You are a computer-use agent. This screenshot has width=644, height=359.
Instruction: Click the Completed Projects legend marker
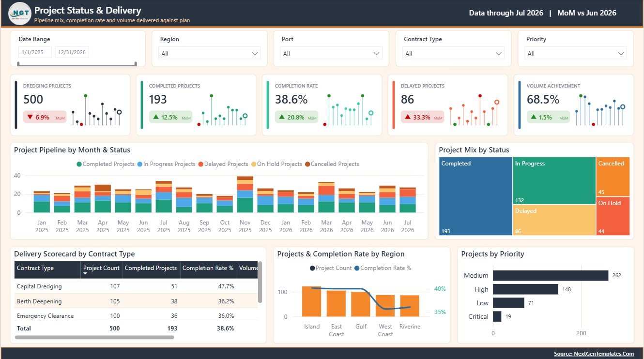tap(79, 165)
